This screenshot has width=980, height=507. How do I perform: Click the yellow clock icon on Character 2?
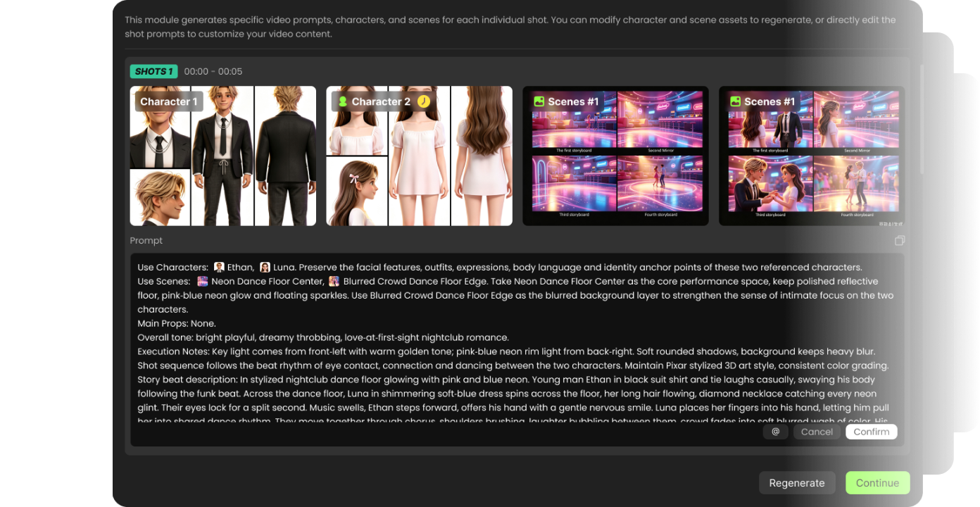[x=423, y=101]
